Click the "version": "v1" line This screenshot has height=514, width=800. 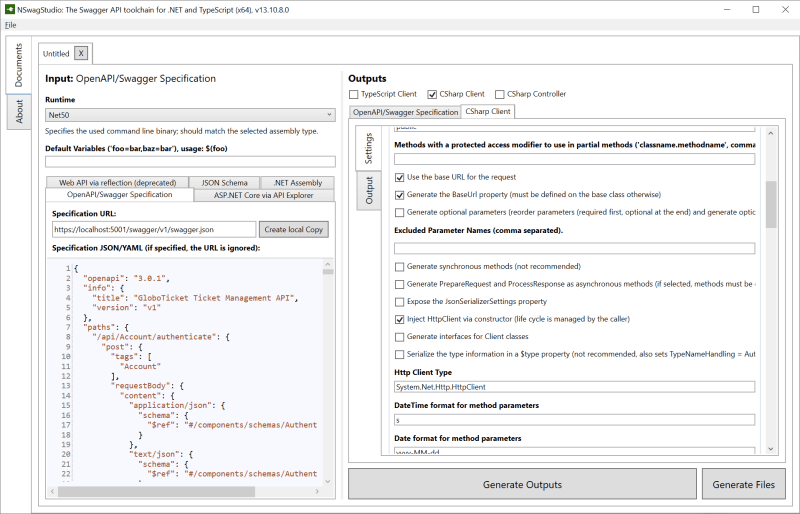point(127,307)
